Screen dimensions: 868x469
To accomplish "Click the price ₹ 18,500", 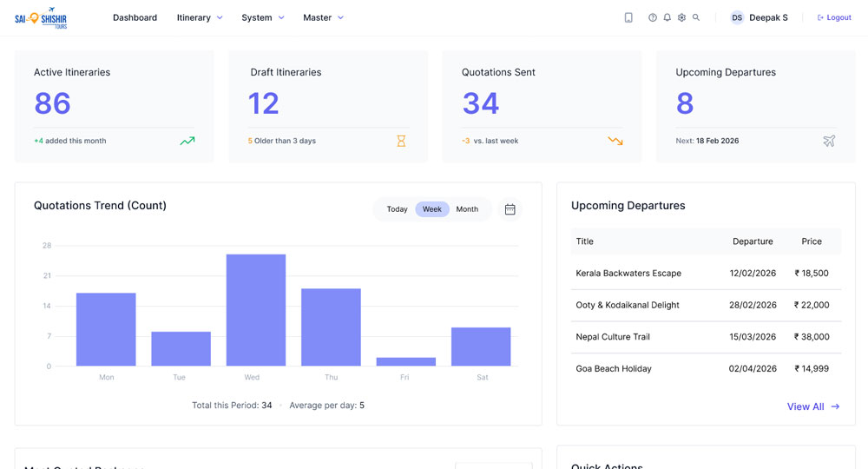I will point(812,273).
